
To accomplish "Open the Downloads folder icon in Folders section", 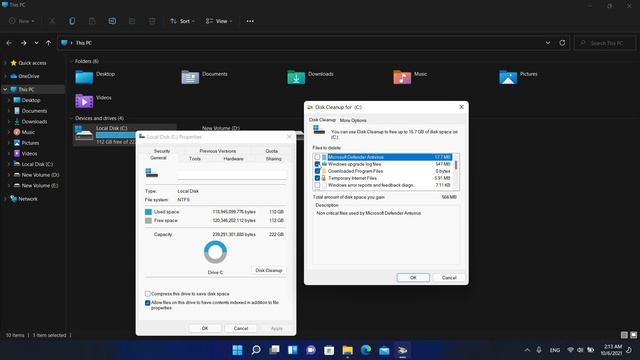I will pyautogui.click(x=296, y=77).
